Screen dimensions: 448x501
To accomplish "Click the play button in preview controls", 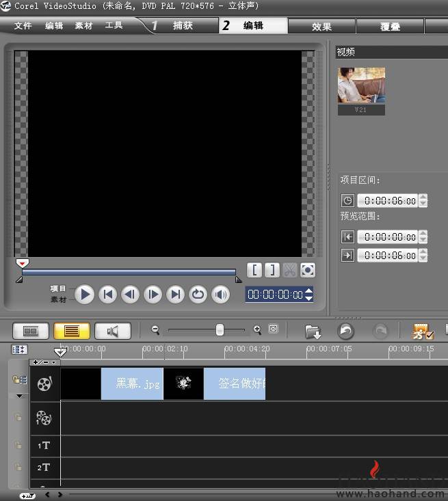I will tap(84, 295).
